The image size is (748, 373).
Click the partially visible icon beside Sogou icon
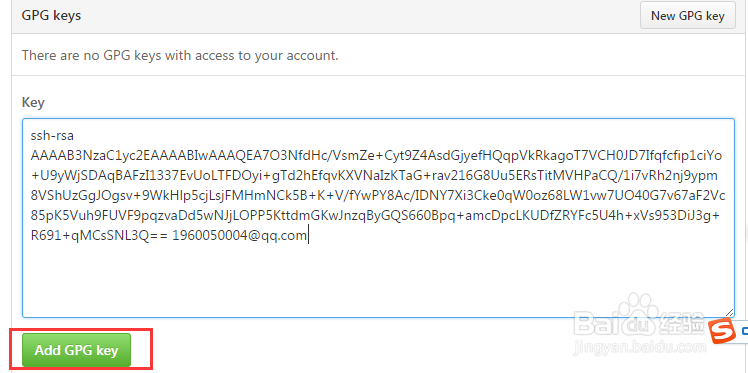tap(744, 331)
